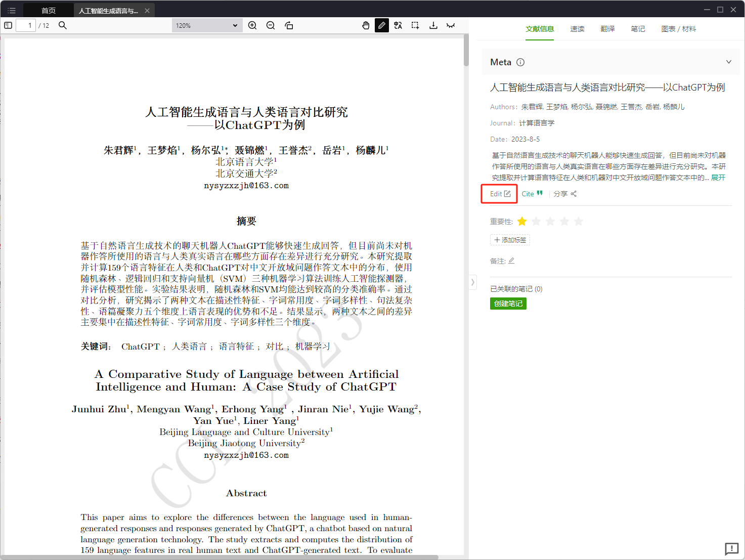Click the Authors list in Meta panel

(x=603, y=107)
